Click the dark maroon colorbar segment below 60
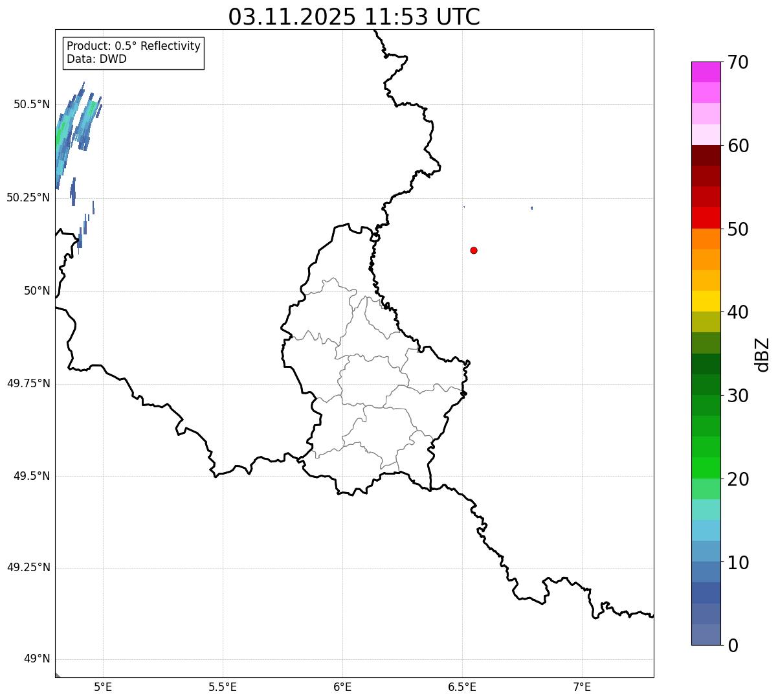 point(706,155)
